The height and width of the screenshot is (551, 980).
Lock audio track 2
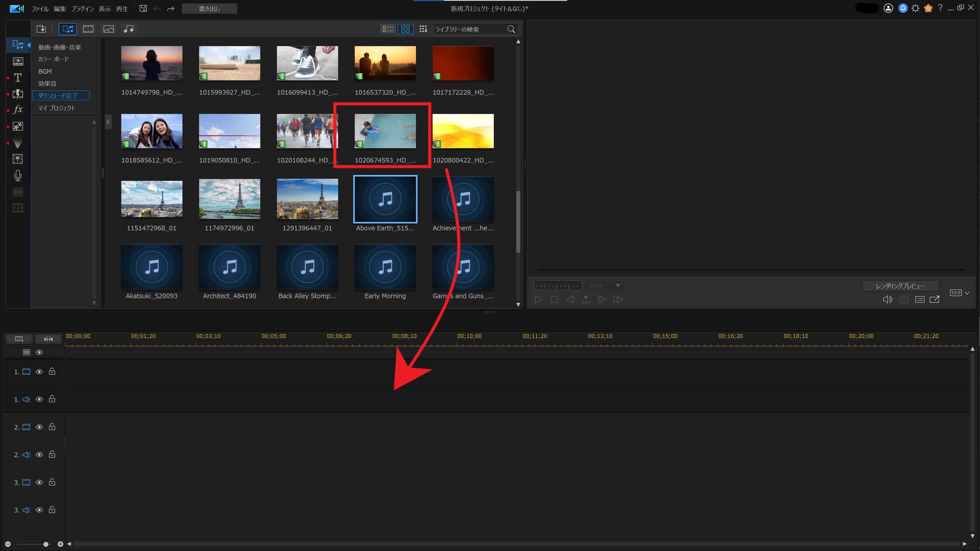[52, 454]
